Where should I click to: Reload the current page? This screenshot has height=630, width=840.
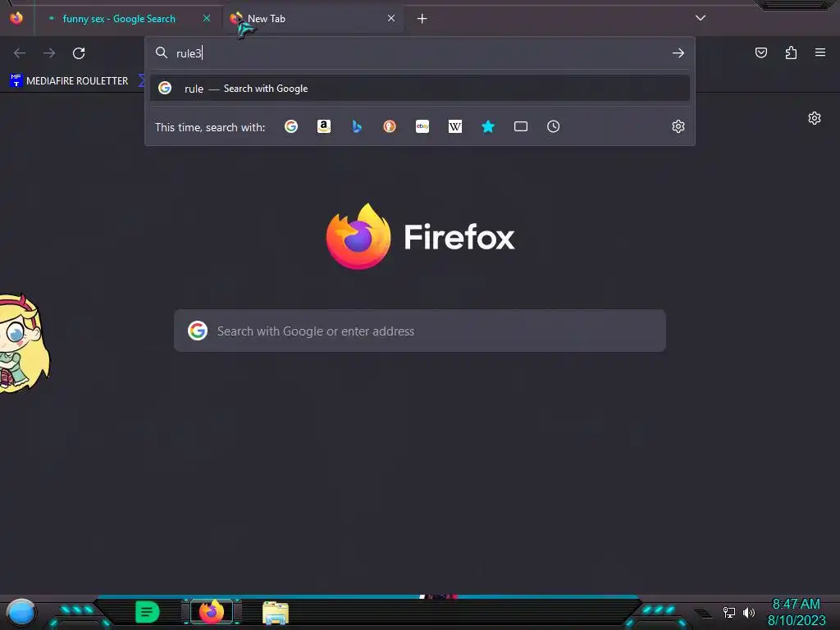coord(79,53)
